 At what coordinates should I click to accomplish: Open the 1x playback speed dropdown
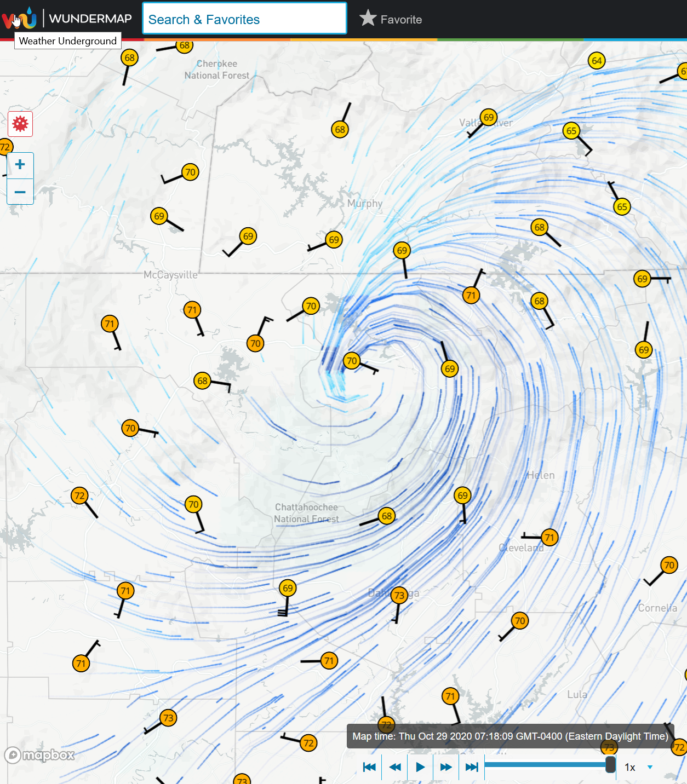[x=639, y=768]
